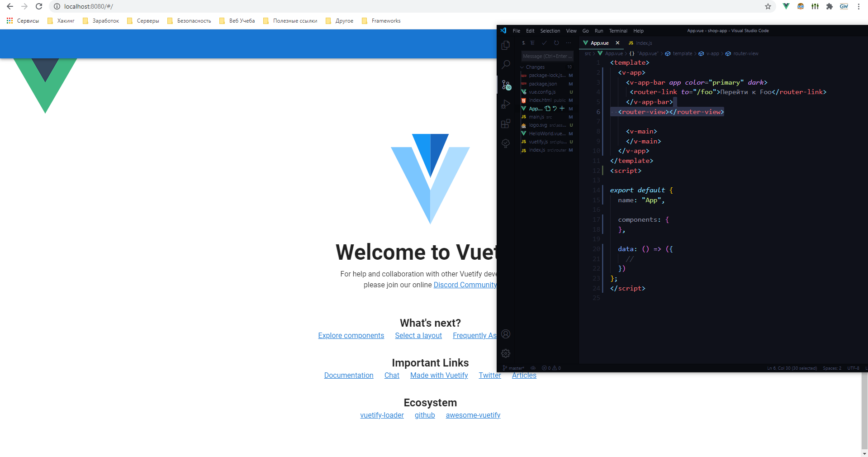
Task: Open the Accounts menu in VS Code
Action: pyautogui.click(x=506, y=334)
